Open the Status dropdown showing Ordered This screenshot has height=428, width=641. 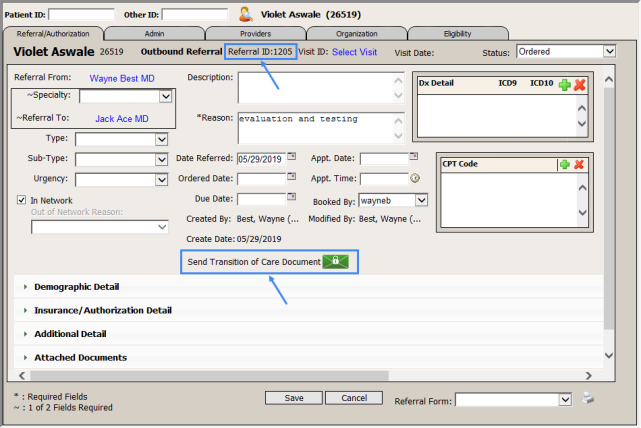(x=609, y=51)
